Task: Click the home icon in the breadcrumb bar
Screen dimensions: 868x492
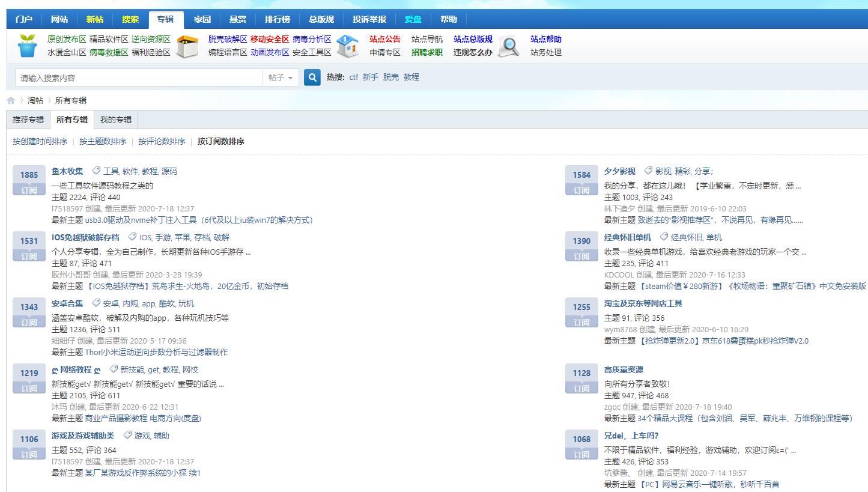Action: click(11, 100)
